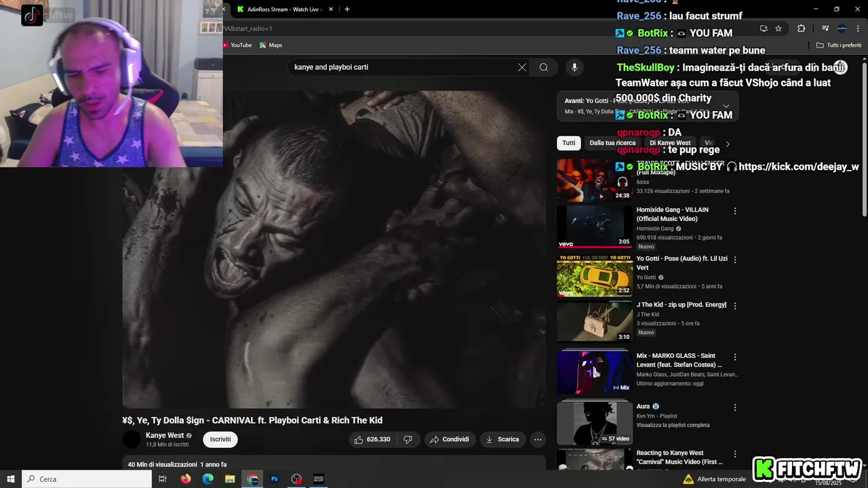Click the Windows taskbar Cerca search box
The image size is (868, 488).
[87, 479]
